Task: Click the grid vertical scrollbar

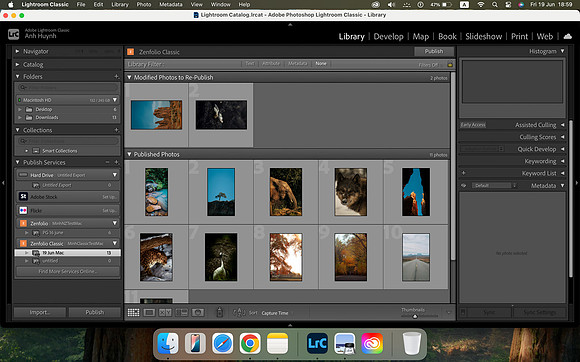Action: (x=453, y=166)
